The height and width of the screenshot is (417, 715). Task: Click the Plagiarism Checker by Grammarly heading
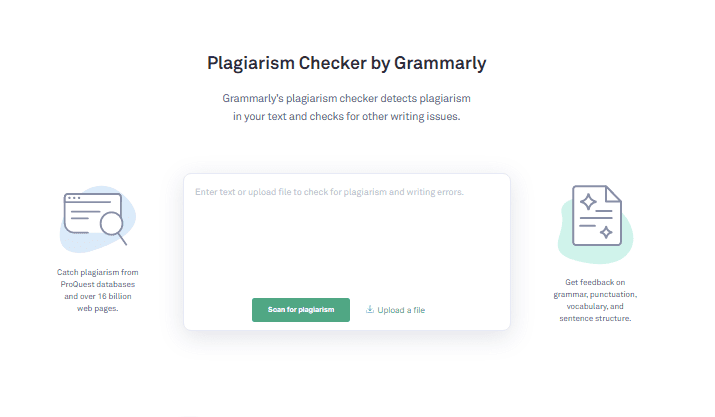point(347,63)
